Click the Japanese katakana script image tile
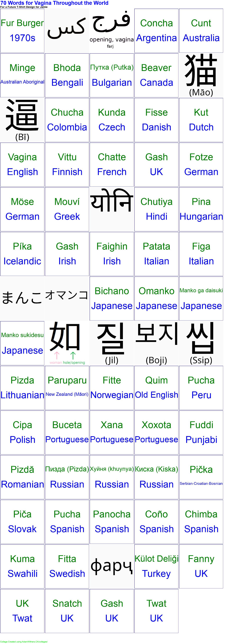 (x=67, y=298)
